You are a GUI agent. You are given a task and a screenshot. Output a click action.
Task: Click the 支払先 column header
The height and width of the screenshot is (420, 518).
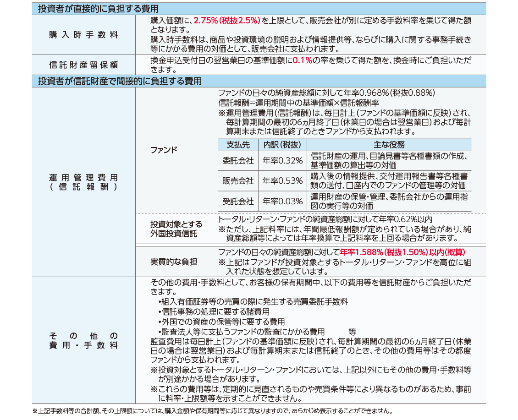pyautogui.click(x=238, y=145)
